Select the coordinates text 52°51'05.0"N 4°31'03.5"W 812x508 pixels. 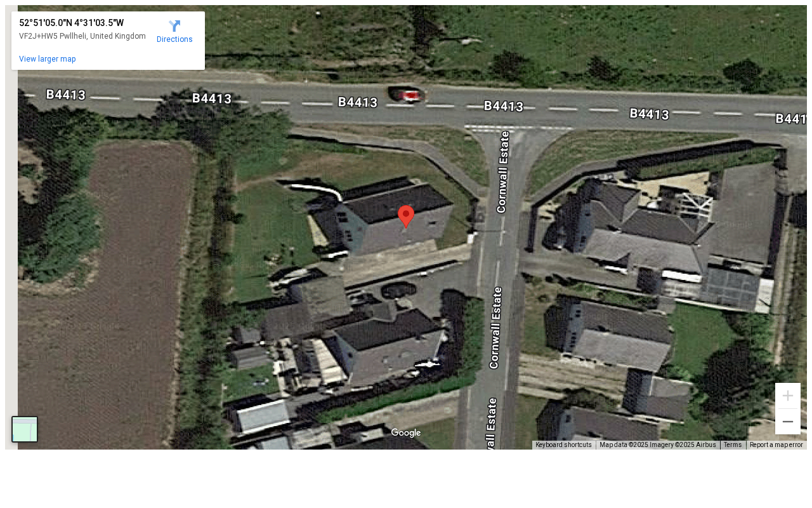click(x=71, y=23)
